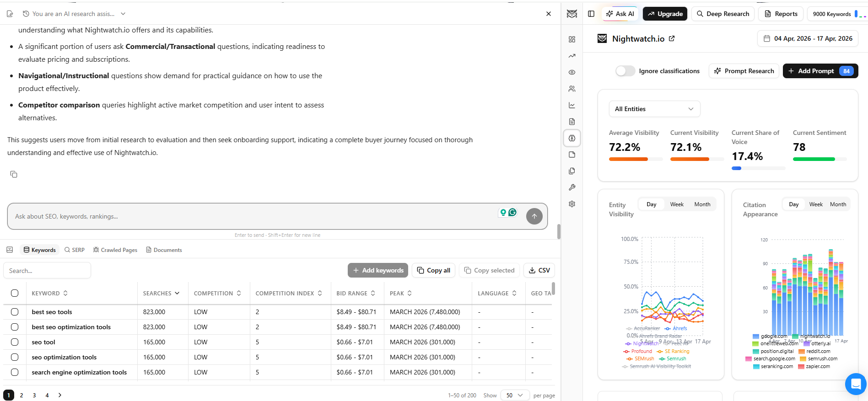Check the box for 'best seo tools'
Viewport: 868px width, 401px height.
click(15, 312)
